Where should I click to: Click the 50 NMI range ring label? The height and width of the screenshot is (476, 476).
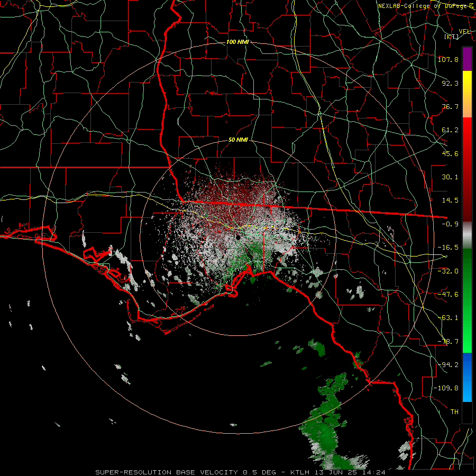tap(239, 140)
